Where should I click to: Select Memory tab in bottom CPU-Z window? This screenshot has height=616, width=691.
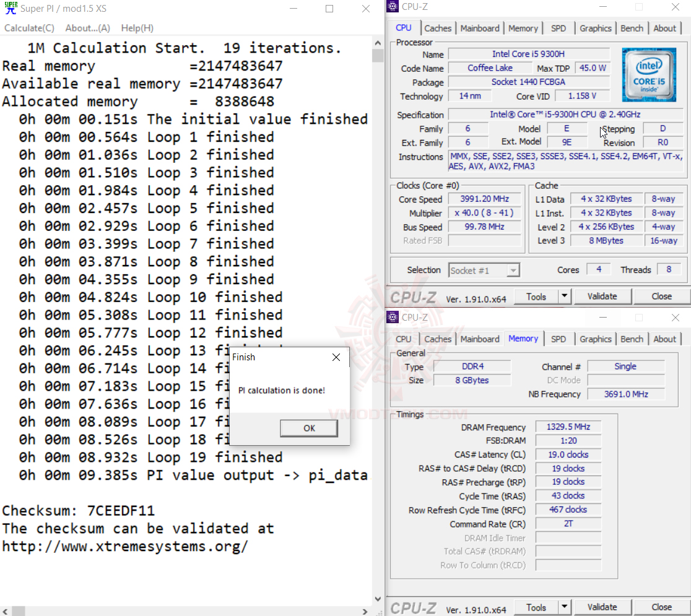(x=523, y=339)
